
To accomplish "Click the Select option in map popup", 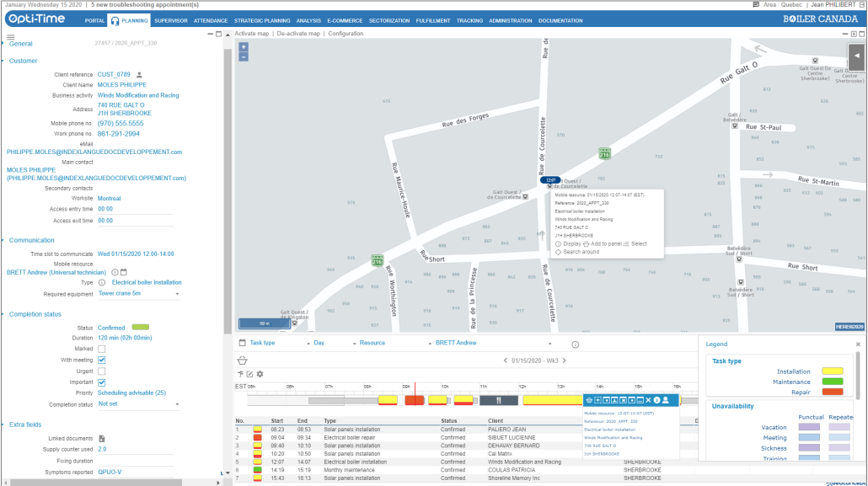I will (x=635, y=244).
